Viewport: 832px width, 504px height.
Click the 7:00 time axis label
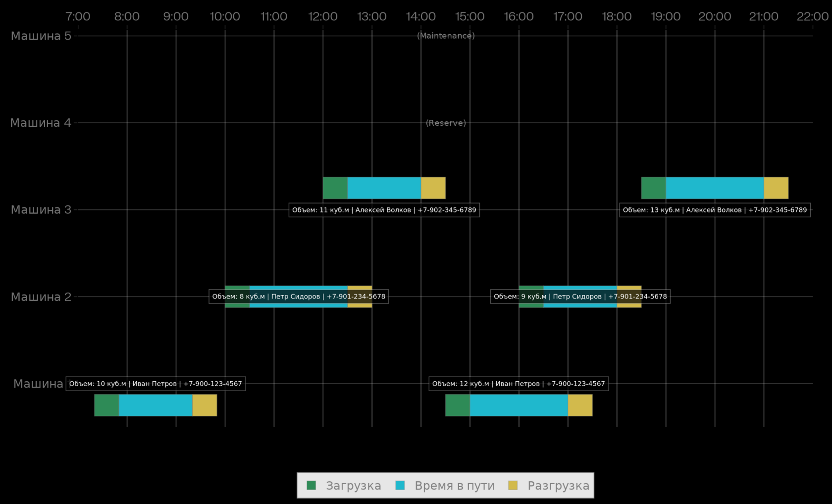pos(78,16)
